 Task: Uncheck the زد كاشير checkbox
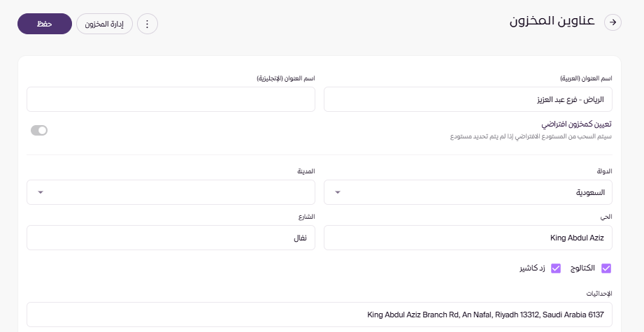557,268
